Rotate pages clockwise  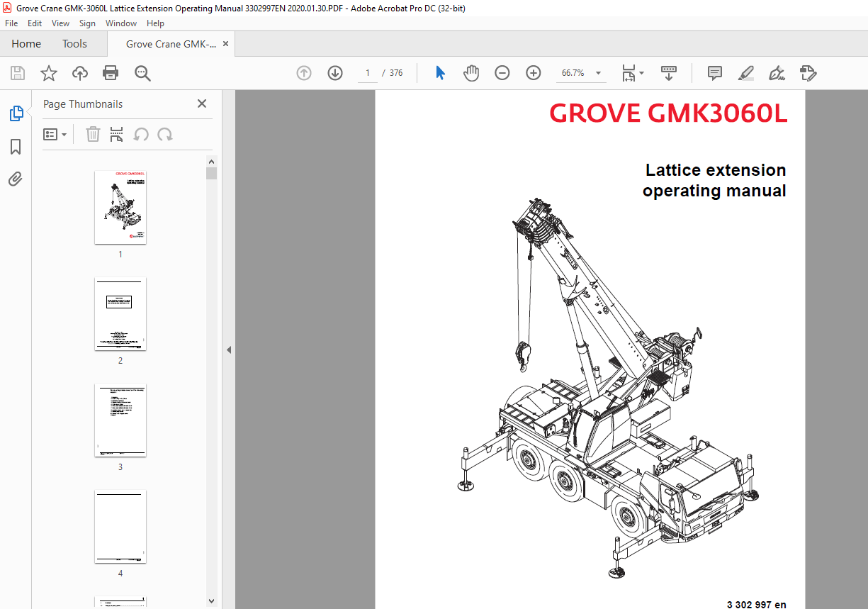point(165,134)
